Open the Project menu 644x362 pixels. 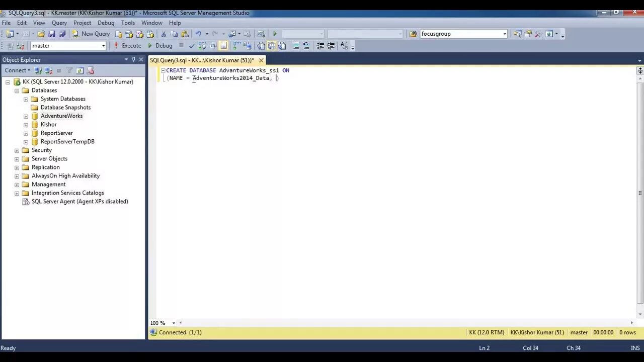click(x=83, y=23)
